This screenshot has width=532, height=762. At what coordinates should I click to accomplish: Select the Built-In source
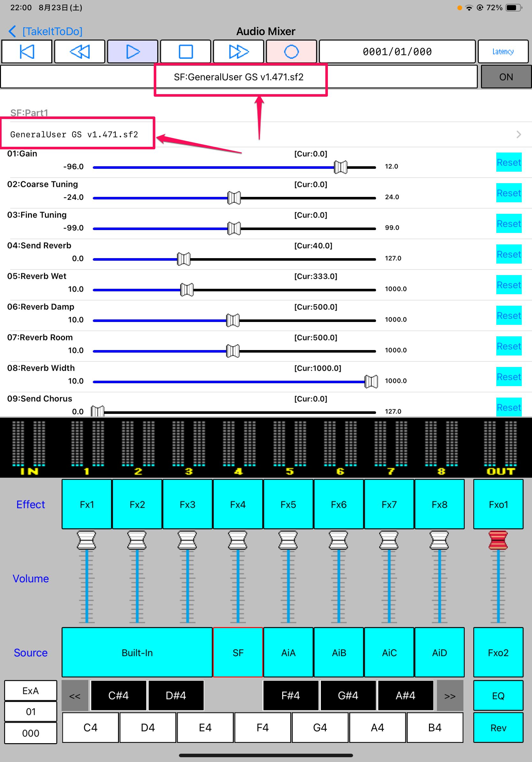click(137, 653)
